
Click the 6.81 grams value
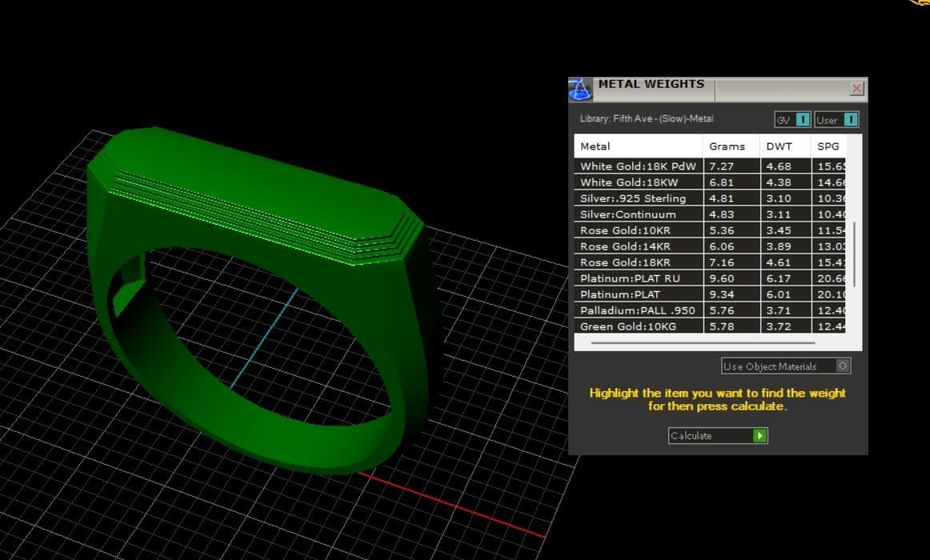click(721, 182)
